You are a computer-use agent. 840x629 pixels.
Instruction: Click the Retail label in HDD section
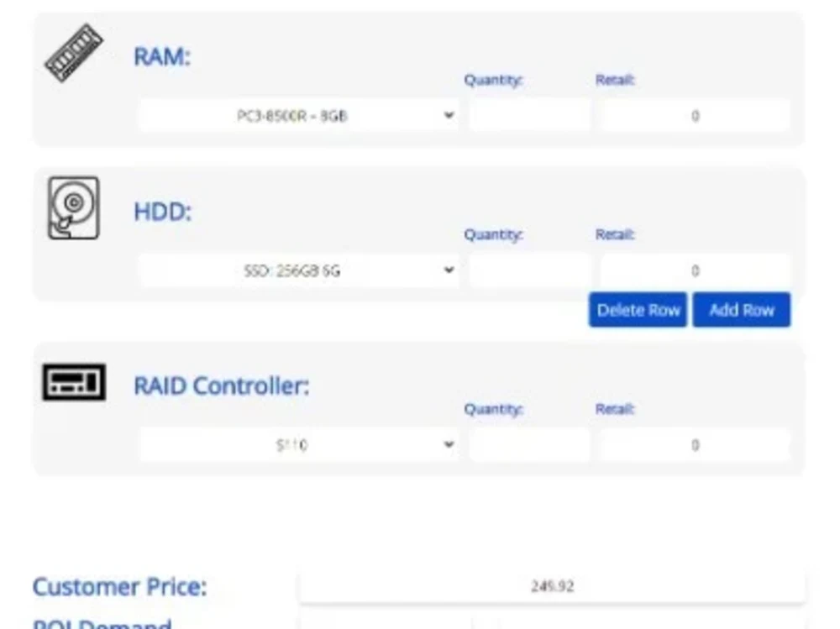615,234
